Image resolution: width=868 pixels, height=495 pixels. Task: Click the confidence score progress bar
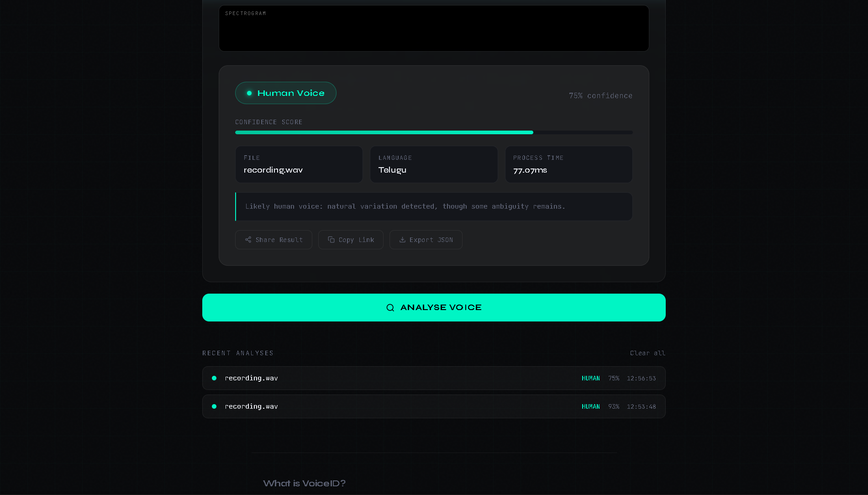[x=433, y=132]
